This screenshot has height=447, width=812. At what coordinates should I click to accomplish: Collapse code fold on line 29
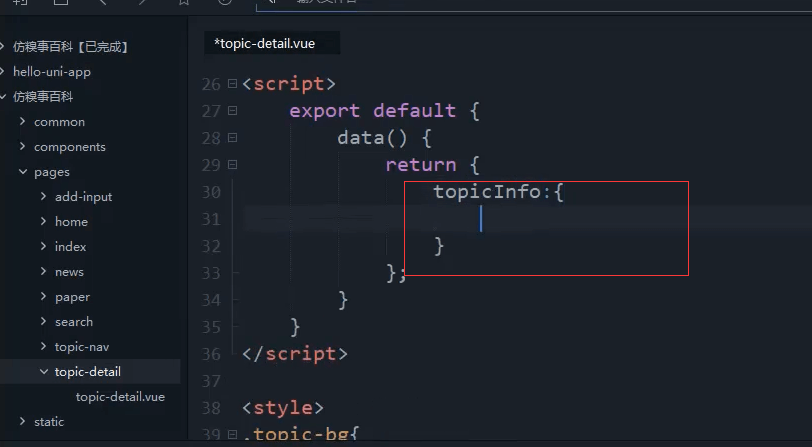233,164
